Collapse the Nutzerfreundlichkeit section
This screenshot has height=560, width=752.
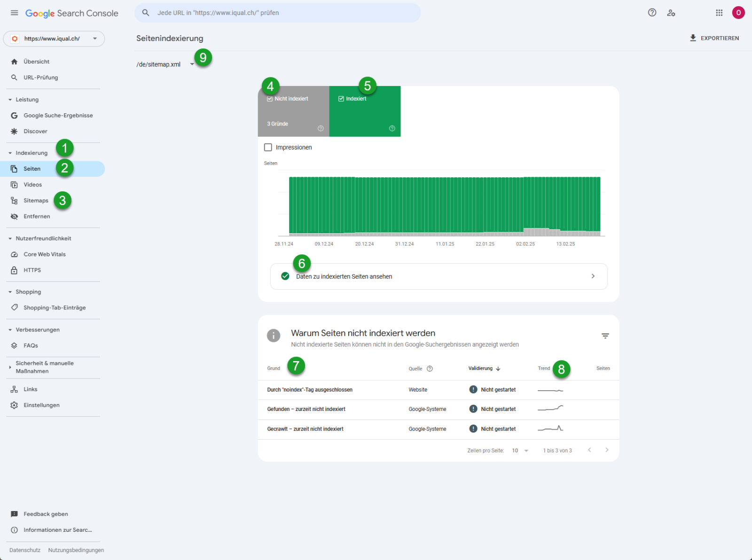pyautogui.click(x=10, y=239)
